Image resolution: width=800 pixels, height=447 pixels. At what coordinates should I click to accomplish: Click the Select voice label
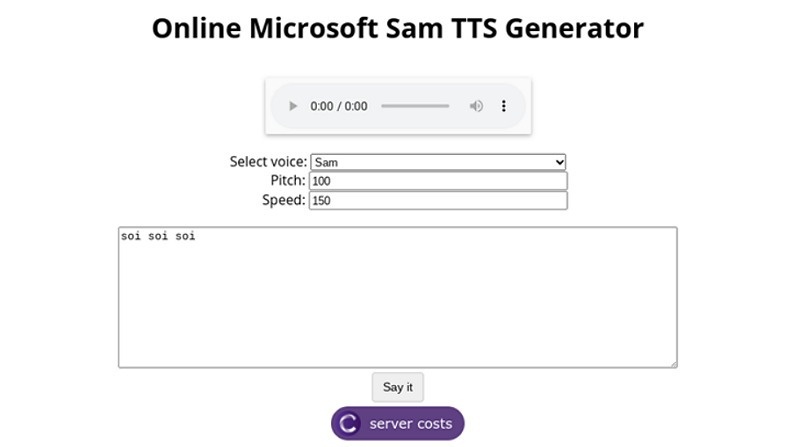[x=268, y=162]
